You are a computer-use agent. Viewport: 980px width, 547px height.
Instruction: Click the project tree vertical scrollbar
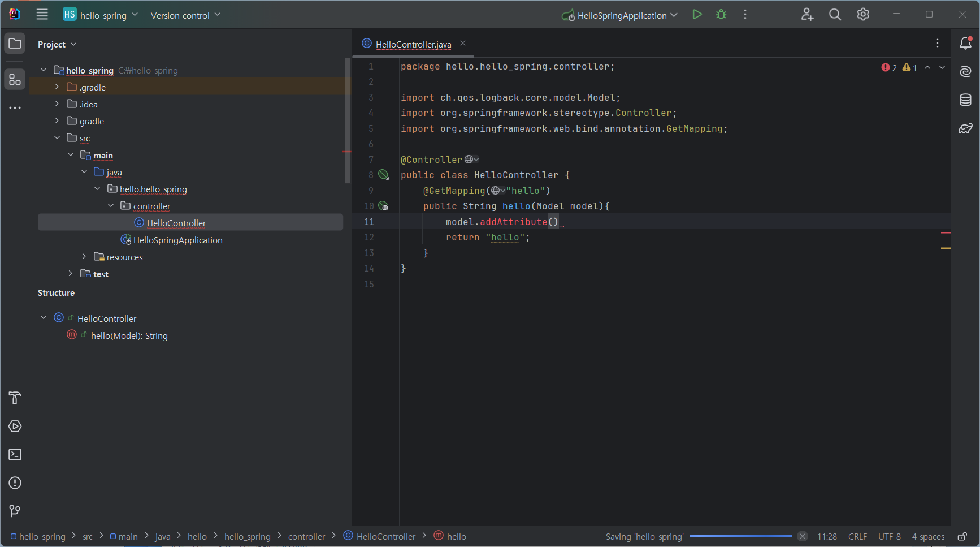(347, 120)
